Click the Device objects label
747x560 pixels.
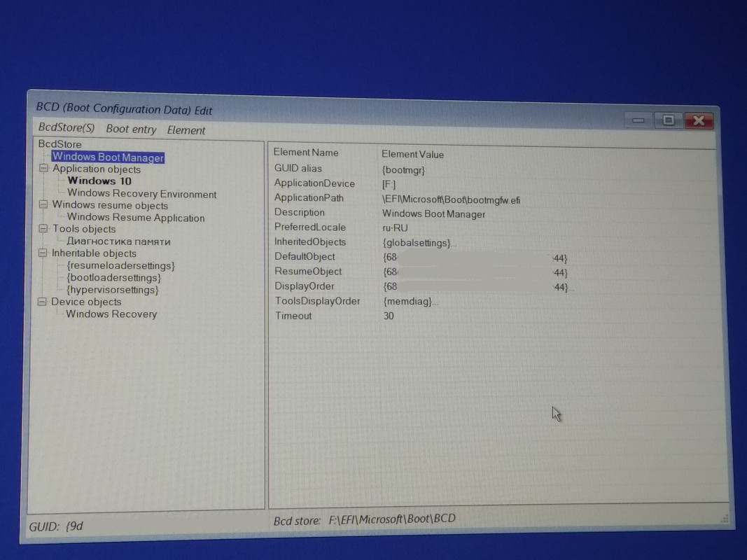85,302
